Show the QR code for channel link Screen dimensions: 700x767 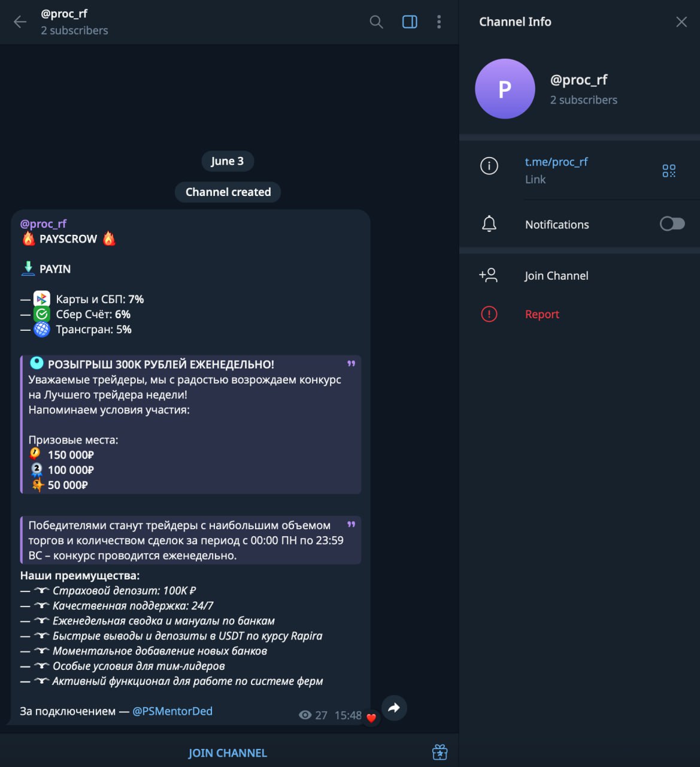coord(669,171)
